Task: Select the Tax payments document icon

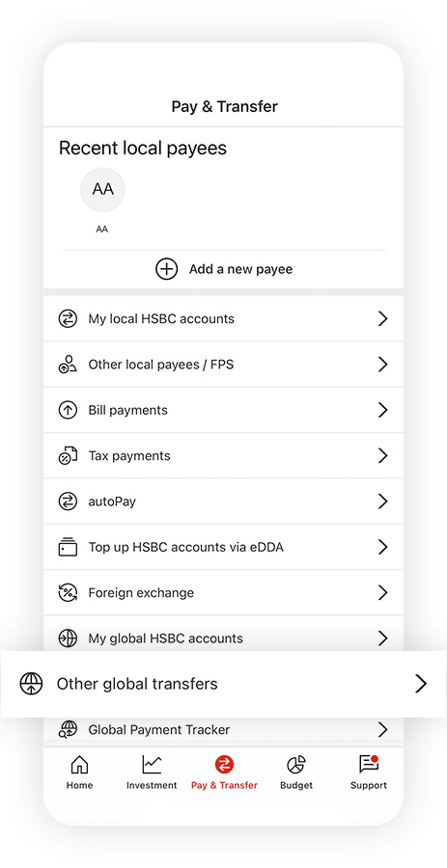Action: 68,455
